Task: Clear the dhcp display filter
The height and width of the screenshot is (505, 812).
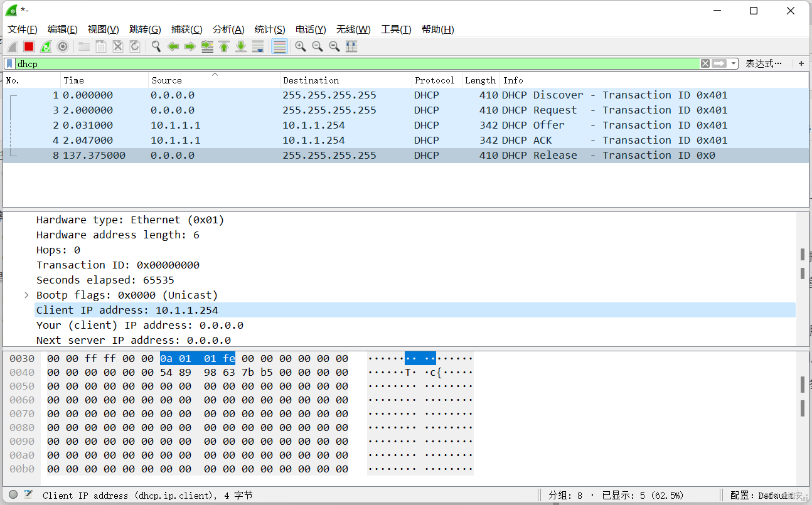Action: (705, 63)
